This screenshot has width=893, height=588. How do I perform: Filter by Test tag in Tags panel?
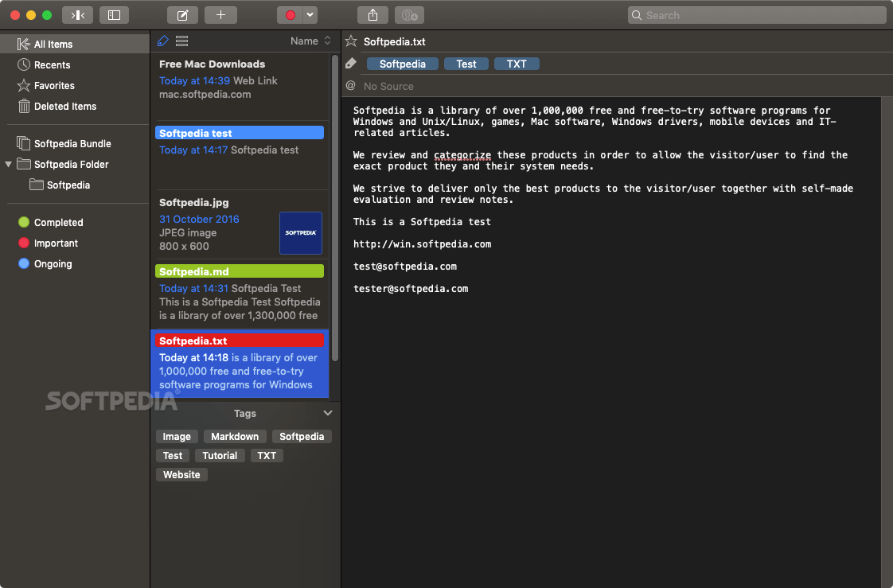pos(173,455)
